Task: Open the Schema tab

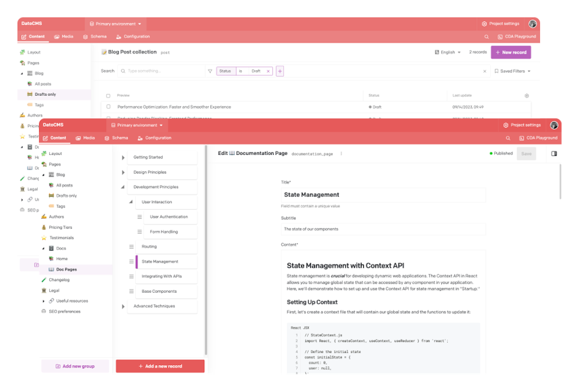Action: (x=116, y=138)
